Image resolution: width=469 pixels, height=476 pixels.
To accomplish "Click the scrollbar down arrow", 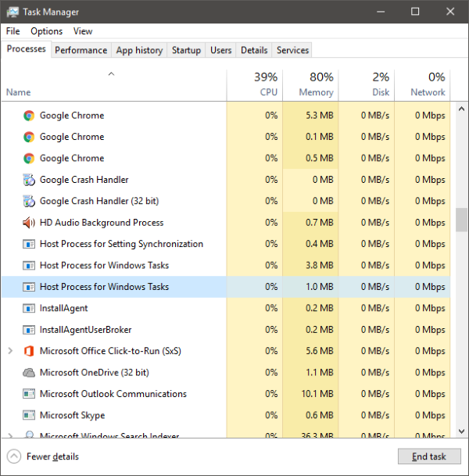I will (461, 431).
